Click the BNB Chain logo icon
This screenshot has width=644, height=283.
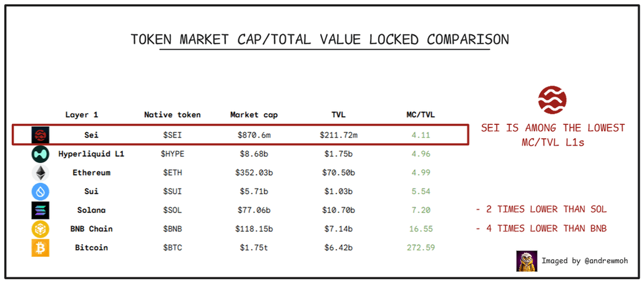pos(40,229)
